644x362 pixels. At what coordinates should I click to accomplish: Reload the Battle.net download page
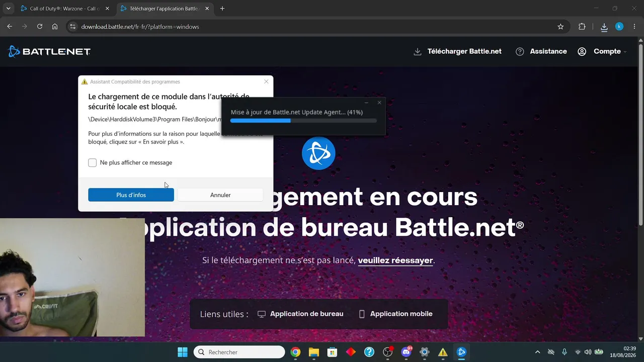click(40, 27)
